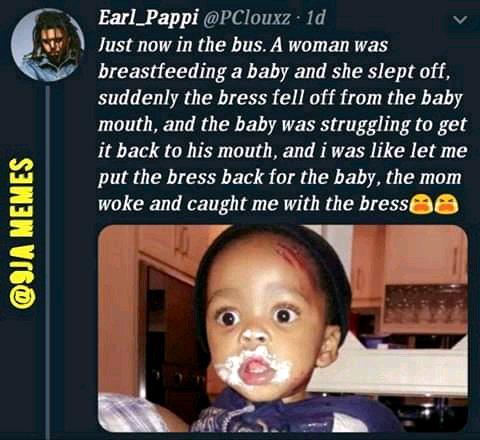This screenshot has height=440, width=480.
Task: Click the 1d timestamp of tweet
Action: point(315,19)
